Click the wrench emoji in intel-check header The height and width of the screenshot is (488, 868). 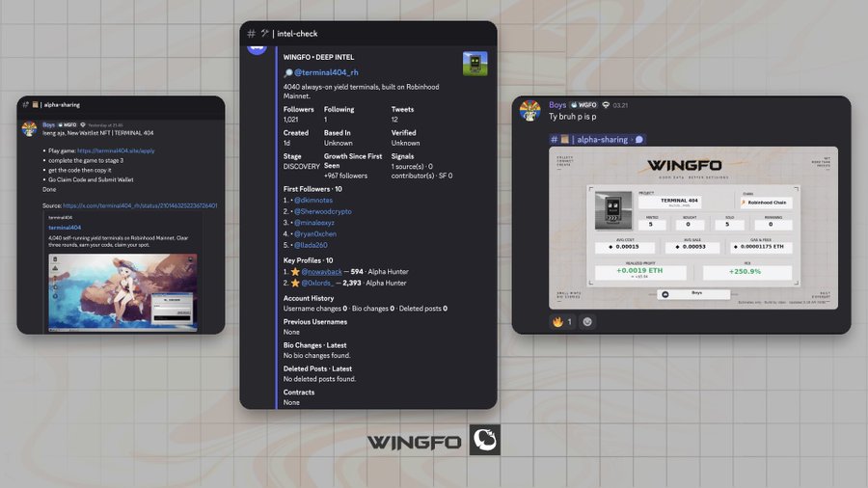point(264,33)
